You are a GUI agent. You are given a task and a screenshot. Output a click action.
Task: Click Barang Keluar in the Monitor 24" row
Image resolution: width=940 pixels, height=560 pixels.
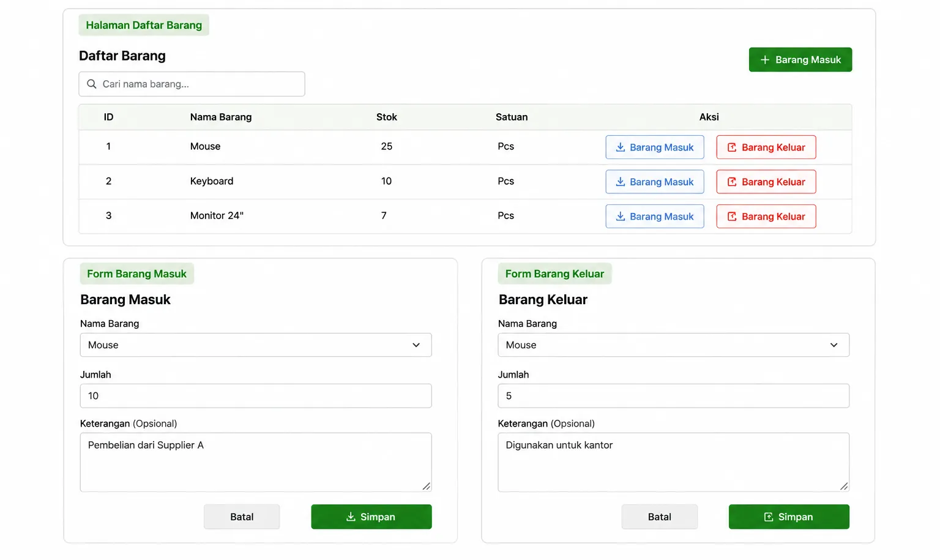pyautogui.click(x=766, y=216)
